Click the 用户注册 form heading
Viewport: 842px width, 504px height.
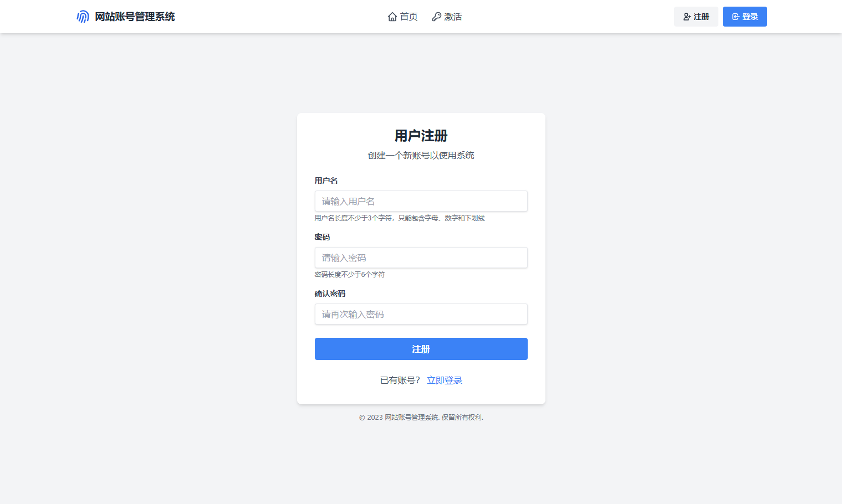(x=421, y=136)
